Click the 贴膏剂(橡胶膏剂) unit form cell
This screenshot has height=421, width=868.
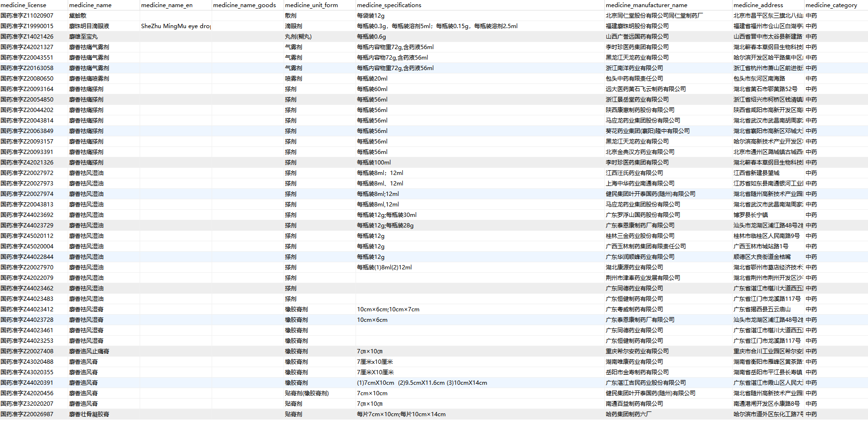(x=306, y=393)
